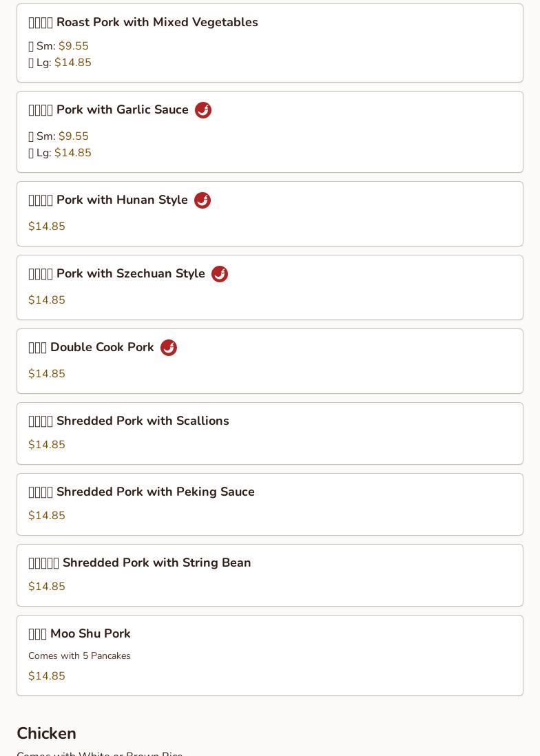Click spicy icon next to Pork with Garlic Sauce
This screenshot has height=756, width=540.
click(x=203, y=110)
